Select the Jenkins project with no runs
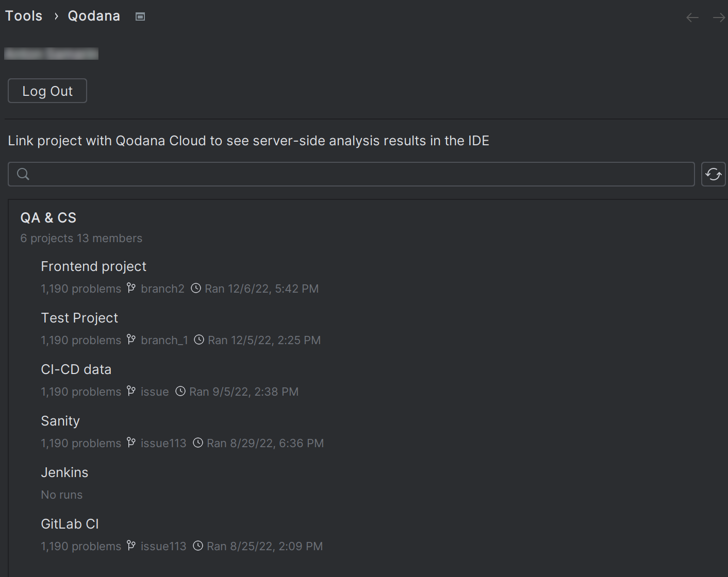 pos(64,472)
